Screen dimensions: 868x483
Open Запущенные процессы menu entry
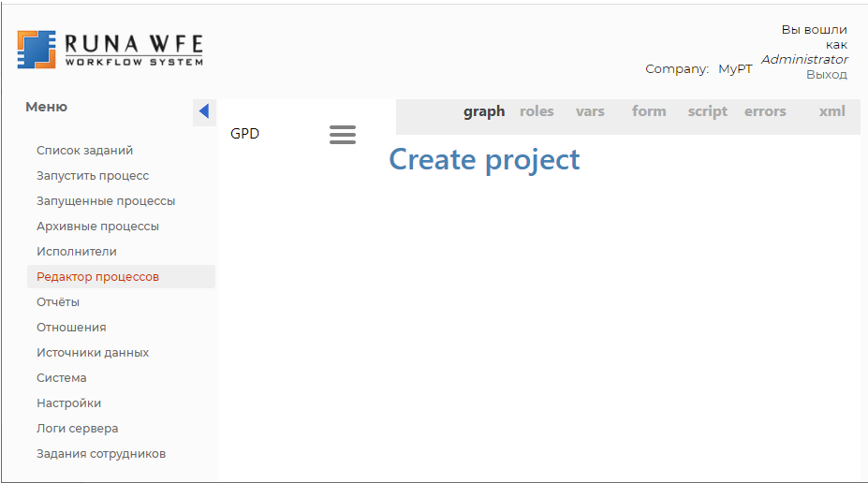(x=106, y=201)
